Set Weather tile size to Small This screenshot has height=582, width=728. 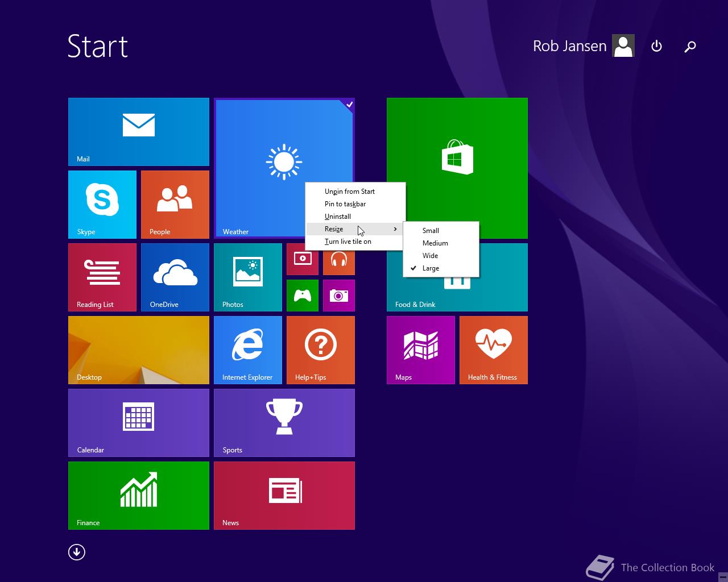click(441, 231)
